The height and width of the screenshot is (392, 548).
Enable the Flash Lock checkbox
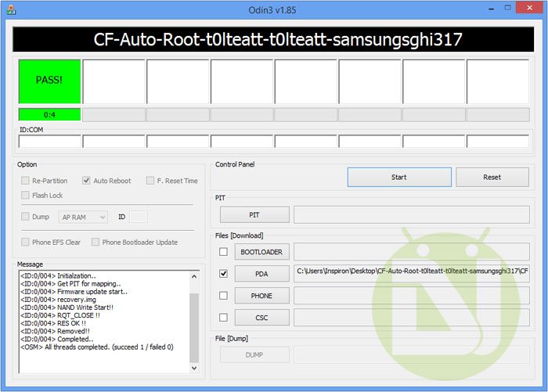point(25,195)
